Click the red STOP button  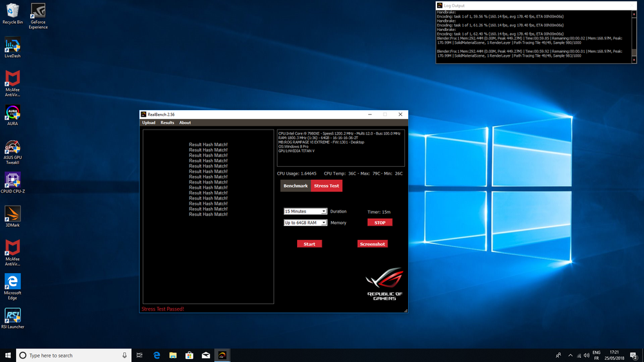coord(380,222)
